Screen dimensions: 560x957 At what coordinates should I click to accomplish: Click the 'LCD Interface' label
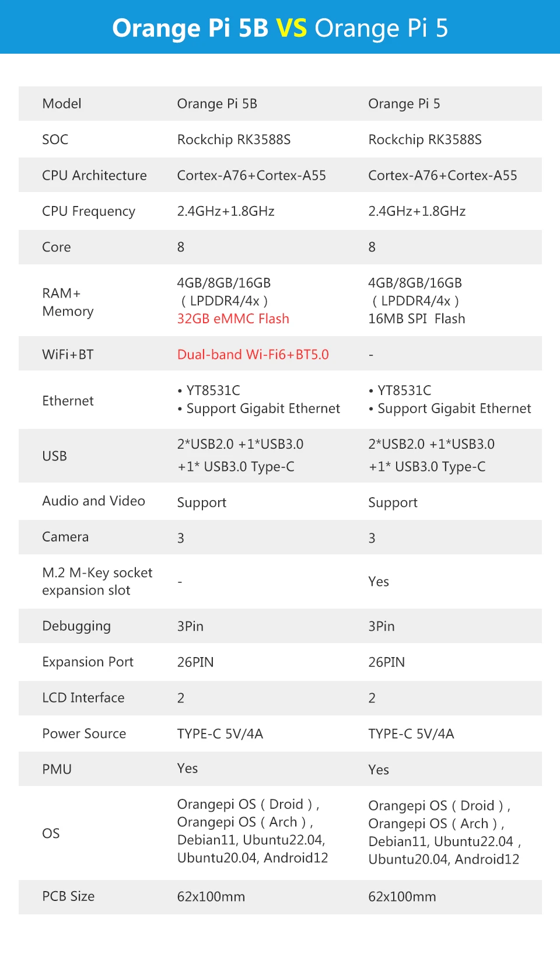click(83, 697)
